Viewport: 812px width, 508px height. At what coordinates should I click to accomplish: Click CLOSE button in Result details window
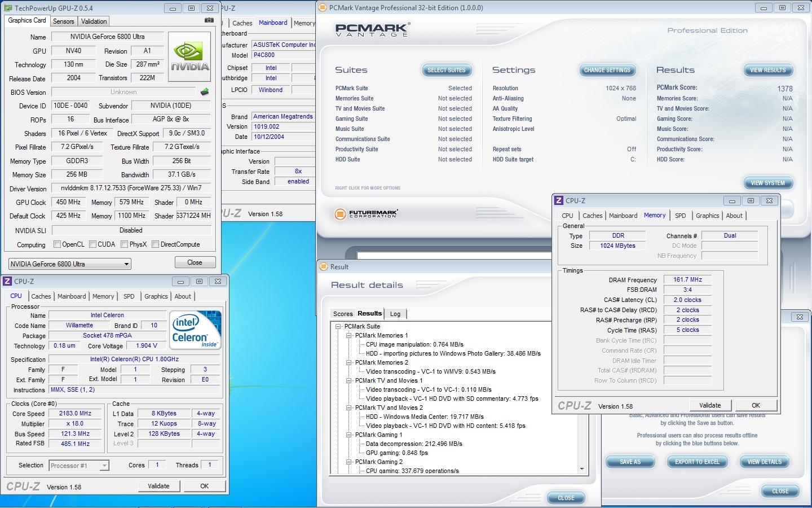pyautogui.click(x=566, y=498)
